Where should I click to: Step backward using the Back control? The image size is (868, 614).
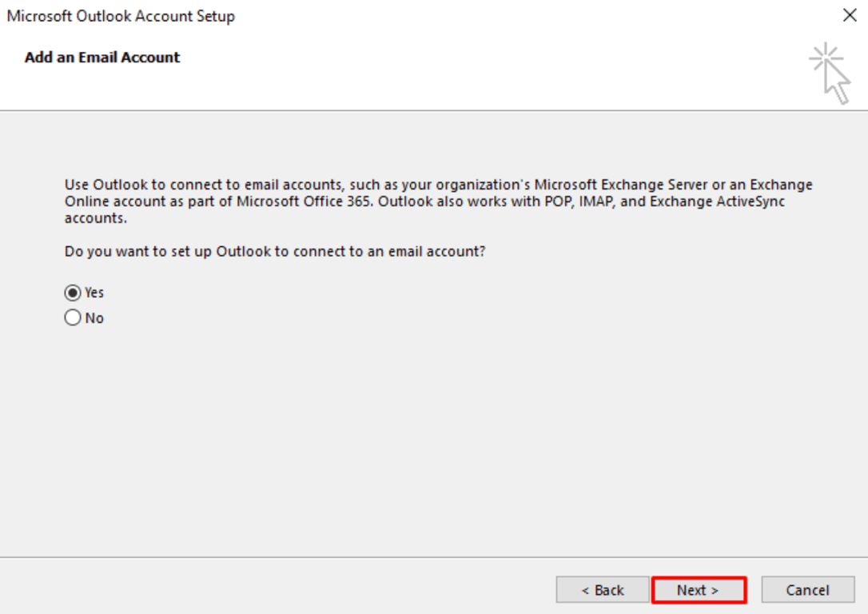[602, 589]
